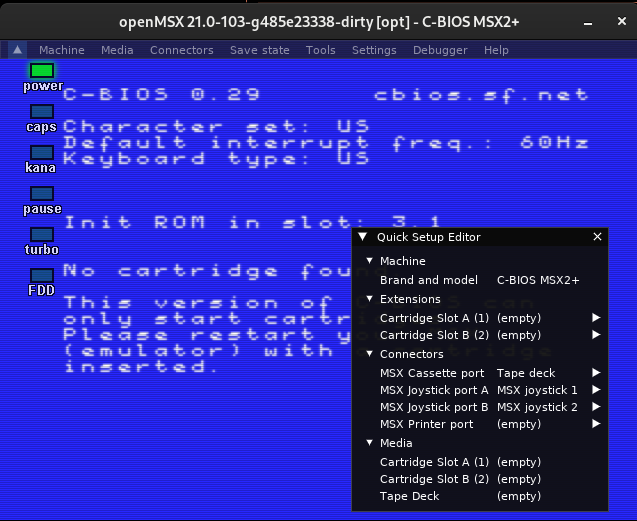
Task: Collapse the Media section header
Action: 370,443
